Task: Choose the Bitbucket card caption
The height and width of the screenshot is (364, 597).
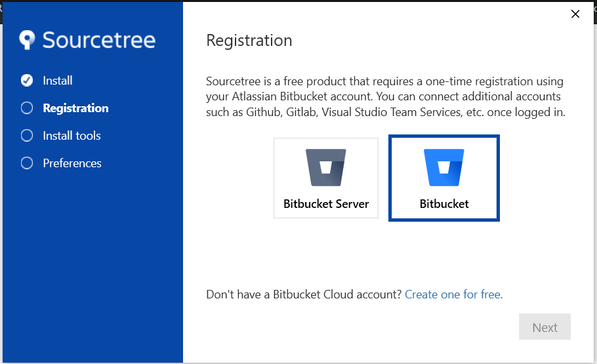Action: [444, 204]
